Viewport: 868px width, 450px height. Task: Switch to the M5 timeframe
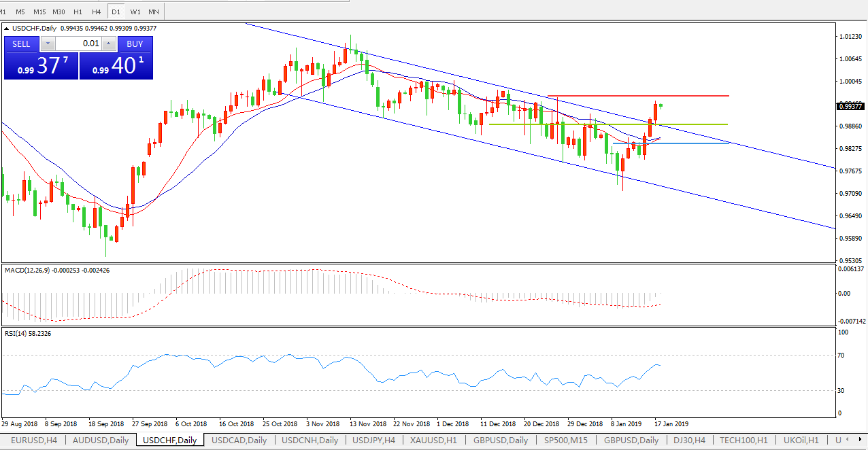(x=20, y=12)
